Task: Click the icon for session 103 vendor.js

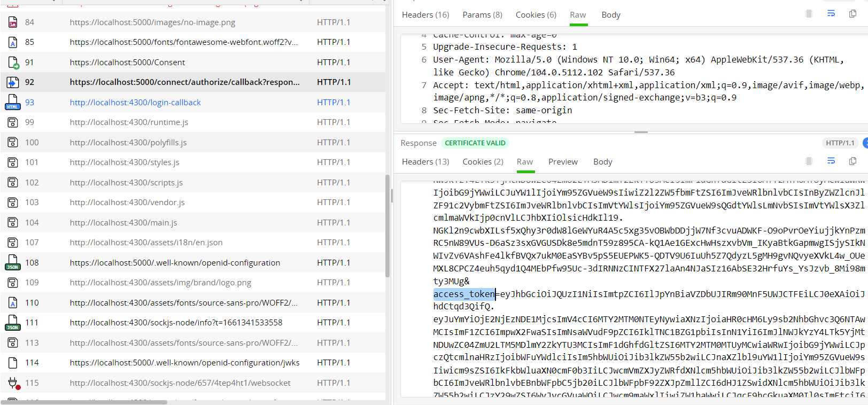Action: [13, 203]
